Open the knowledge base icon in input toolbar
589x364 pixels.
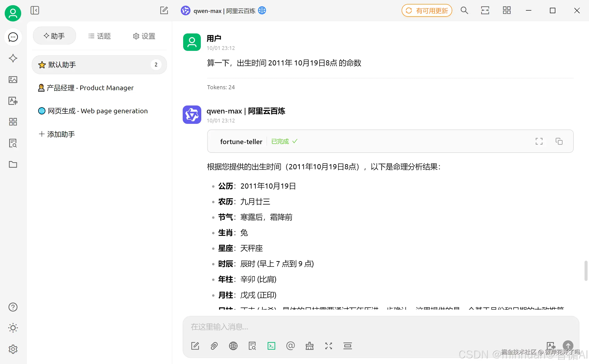click(x=252, y=346)
